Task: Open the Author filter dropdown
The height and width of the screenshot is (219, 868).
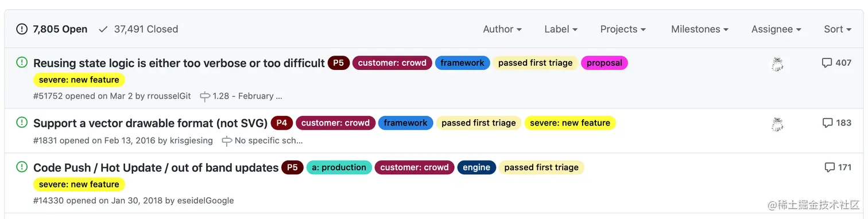Action: tap(502, 29)
